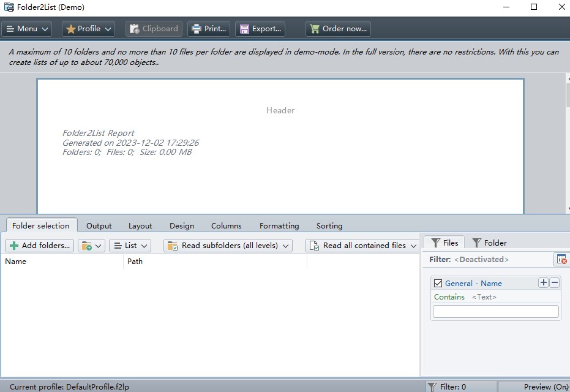Click the delete filter icon beside Filter

tap(561, 260)
